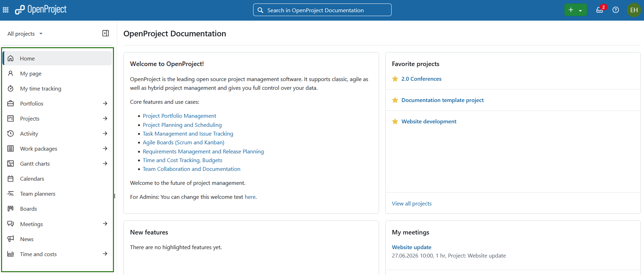This screenshot has width=644, height=275.
Task: Open the Website development project link
Action: [x=429, y=122]
